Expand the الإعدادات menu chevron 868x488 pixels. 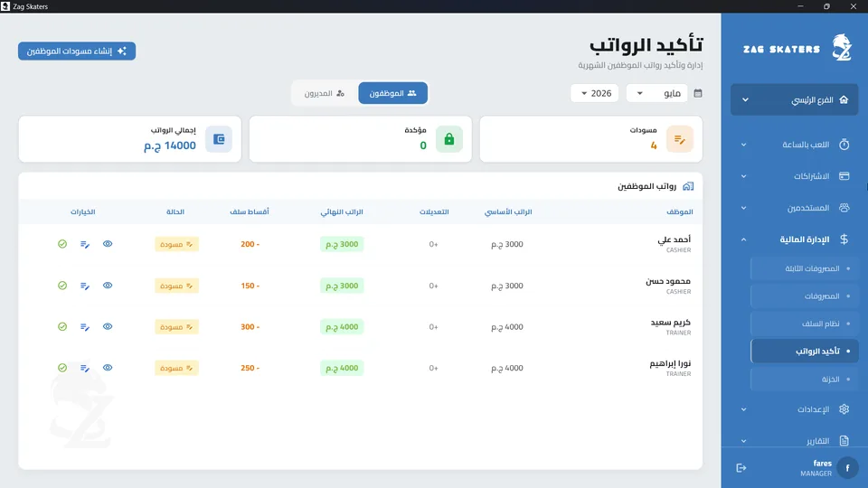(743, 409)
